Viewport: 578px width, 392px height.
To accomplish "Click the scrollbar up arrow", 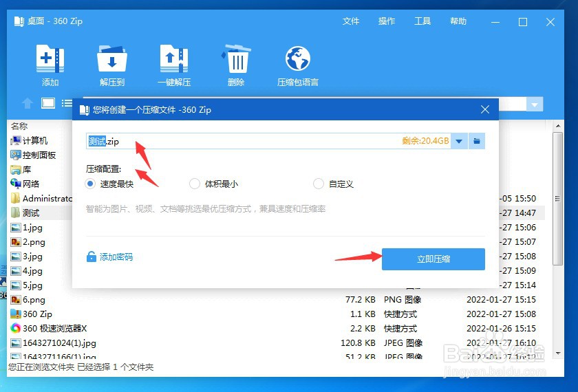I will [558, 126].
